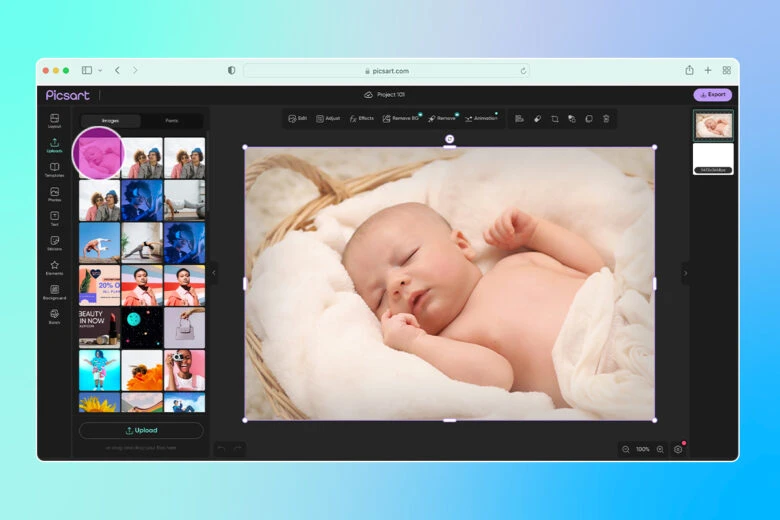Select the Text tool in sidebar
Screen dimensions: 780x520
(x=54, y=218)
